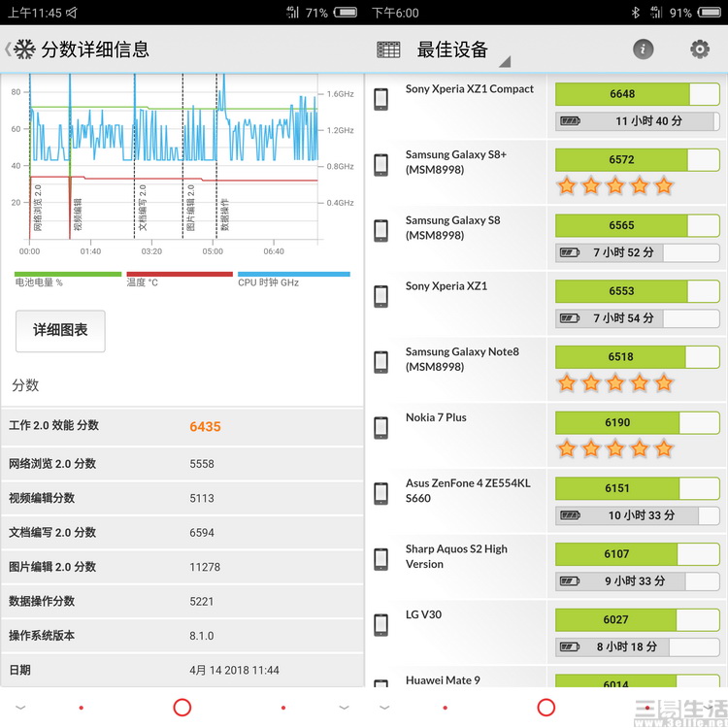The height and width of the screenshot is (728, 728).
Task: Tap the orange 6435 score value
Action: click(x=205, y=427)
